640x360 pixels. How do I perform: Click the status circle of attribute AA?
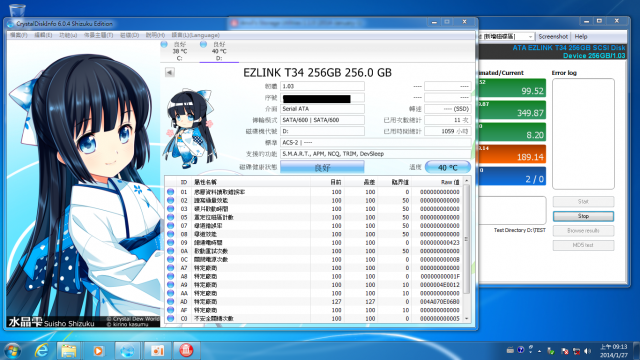[x=171, y=293]
